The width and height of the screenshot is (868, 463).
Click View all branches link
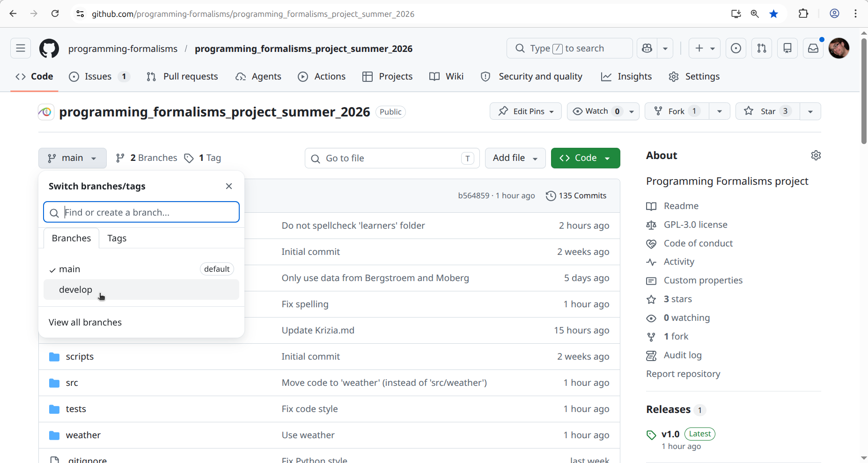point(85,322)
